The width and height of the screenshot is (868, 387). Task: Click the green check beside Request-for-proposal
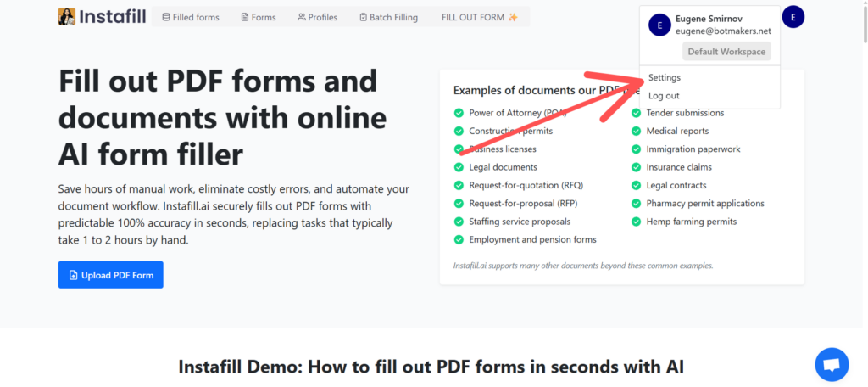pos(459,204)
